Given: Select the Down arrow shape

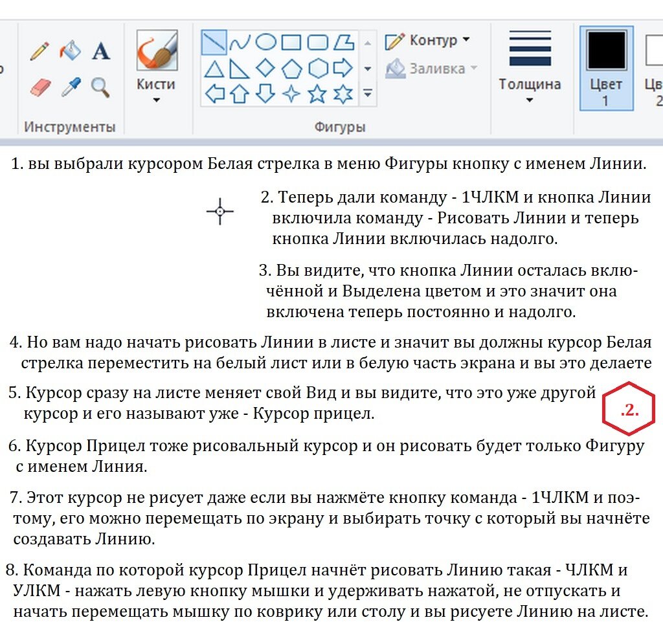Looking at the screenshot, I should click(265, 94).
